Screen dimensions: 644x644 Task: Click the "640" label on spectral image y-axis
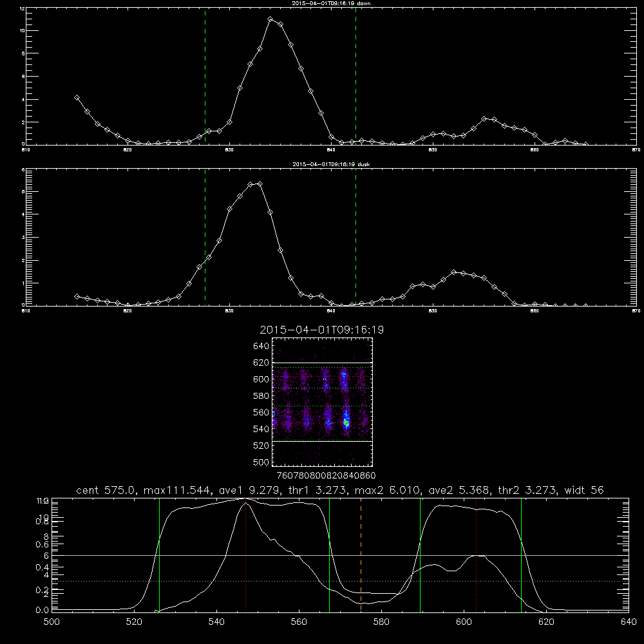261,346
